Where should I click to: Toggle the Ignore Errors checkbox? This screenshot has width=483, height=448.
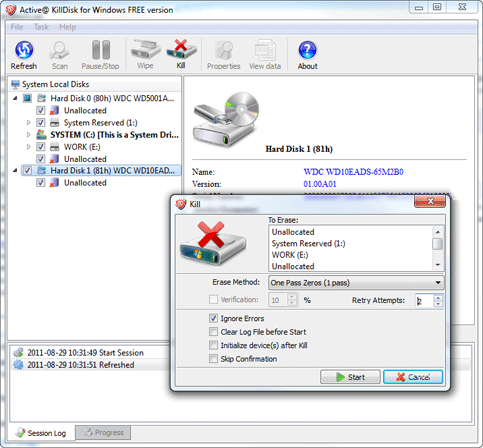point(213,318)
